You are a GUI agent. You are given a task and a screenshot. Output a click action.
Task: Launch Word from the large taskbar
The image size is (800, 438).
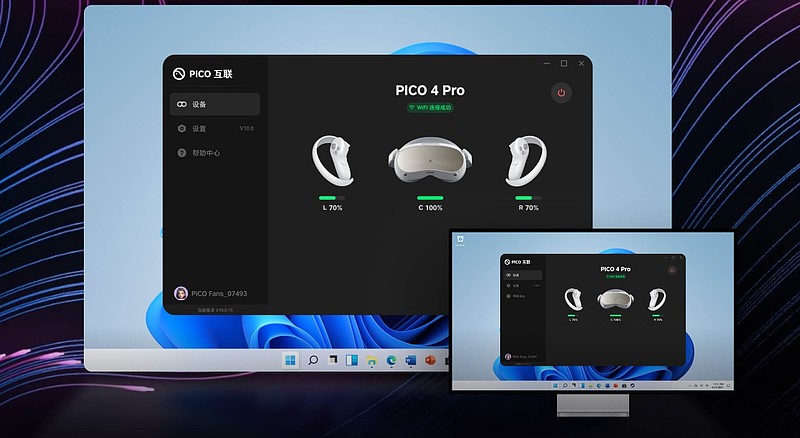coord(411,360)
